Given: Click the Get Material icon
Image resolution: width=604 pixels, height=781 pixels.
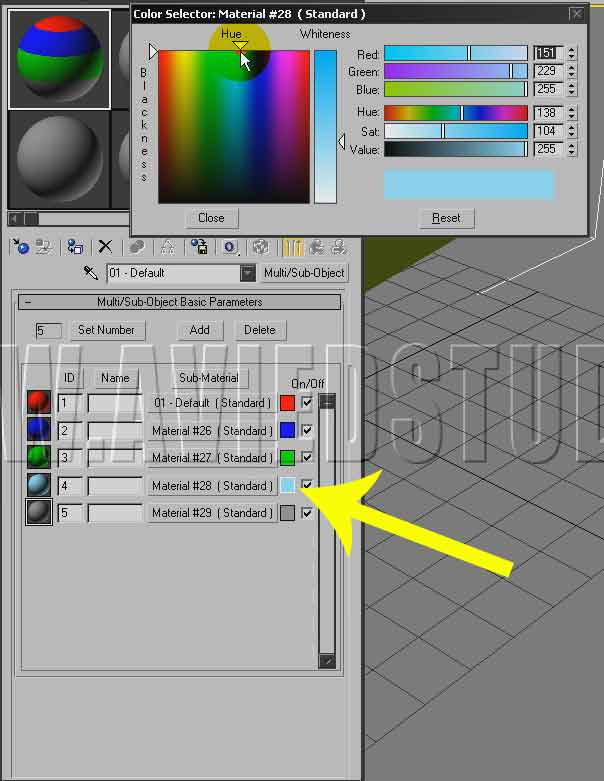Looking at the screenshot, I should [x=21, y=247].
